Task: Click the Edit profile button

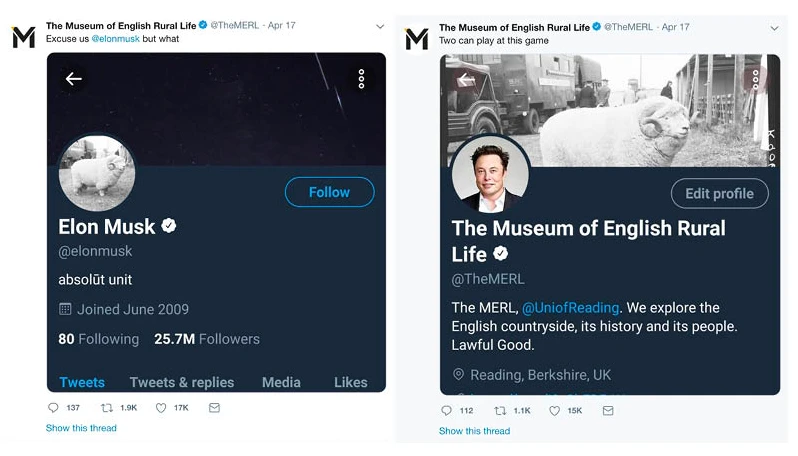Action: tap(719, 193)
